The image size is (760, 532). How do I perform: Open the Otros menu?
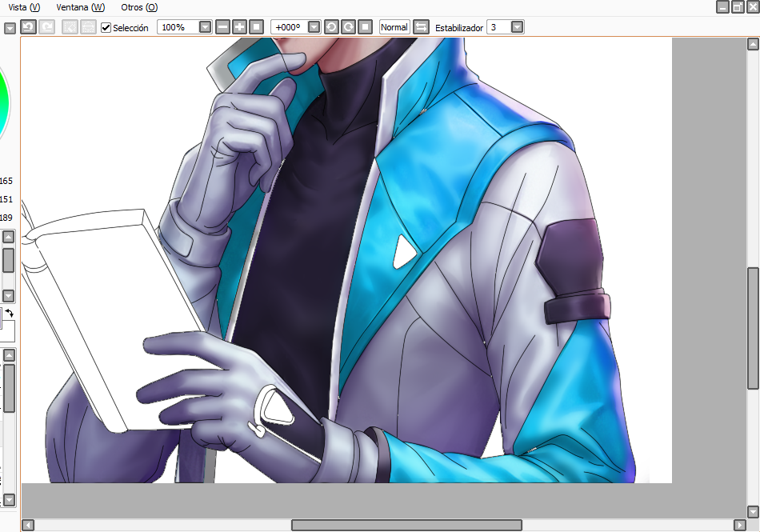tap(139, 7)
